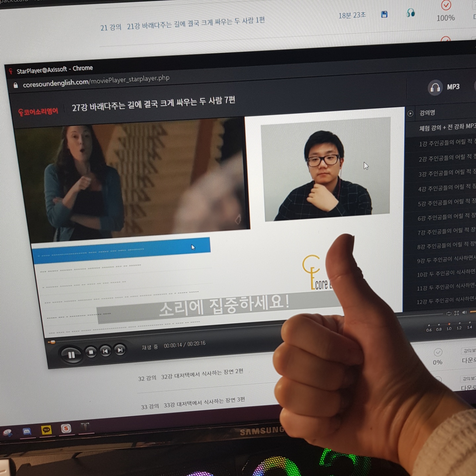Toggle repeat loop in the player
The height and width of the screenshot is (476, 476).
[449, 313]
